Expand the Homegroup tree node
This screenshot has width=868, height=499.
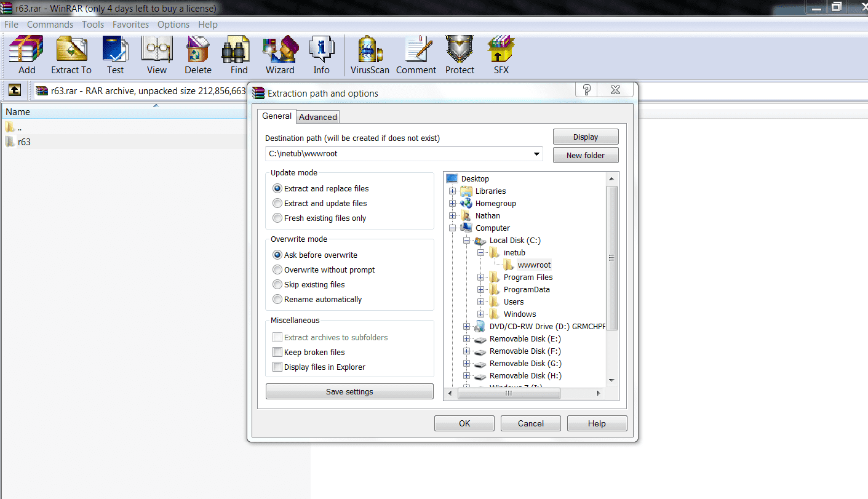pyautogui.click(x=453, y=203)
